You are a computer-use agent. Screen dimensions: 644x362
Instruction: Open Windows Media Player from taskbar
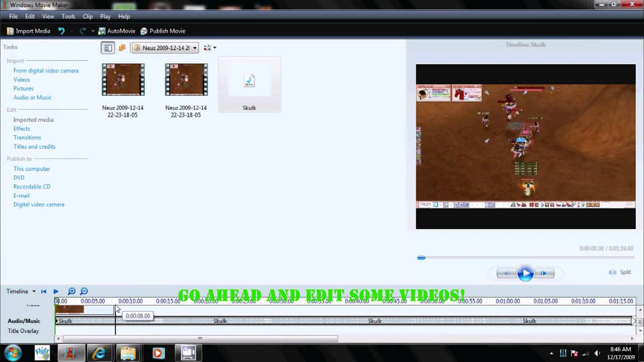tap(158, 353)
